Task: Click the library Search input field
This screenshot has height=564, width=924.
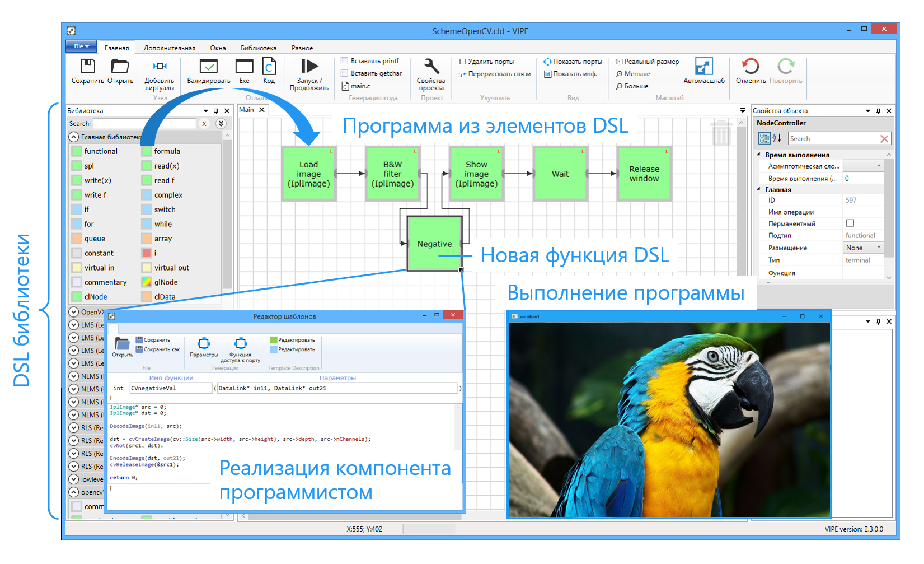Action: pos(144,124)
